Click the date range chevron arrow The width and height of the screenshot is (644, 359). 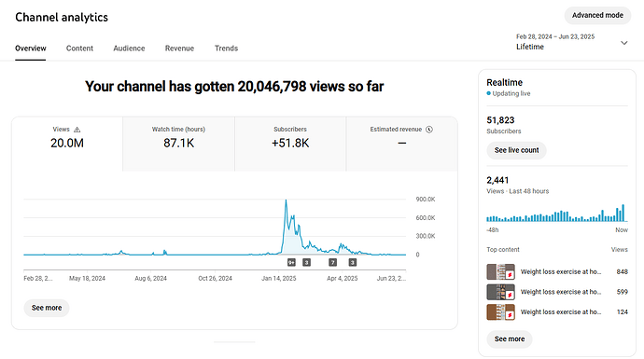click(x=623, y=43)
